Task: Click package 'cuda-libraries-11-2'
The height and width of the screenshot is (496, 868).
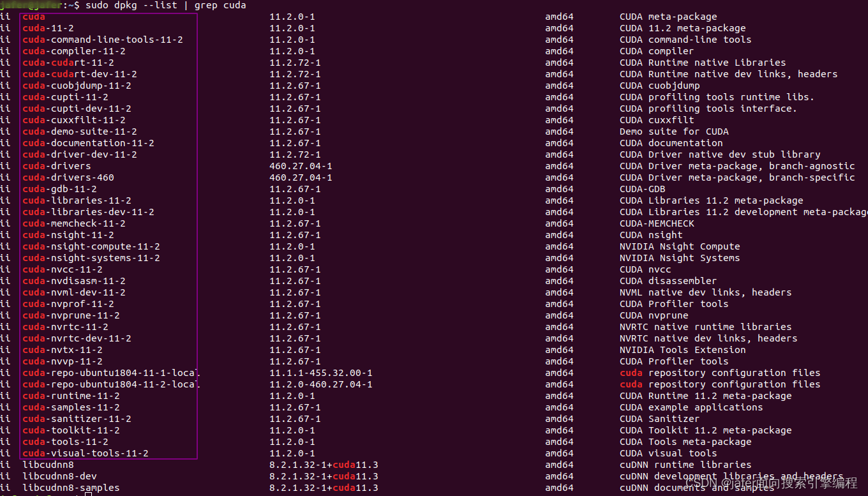Action: 77,200
